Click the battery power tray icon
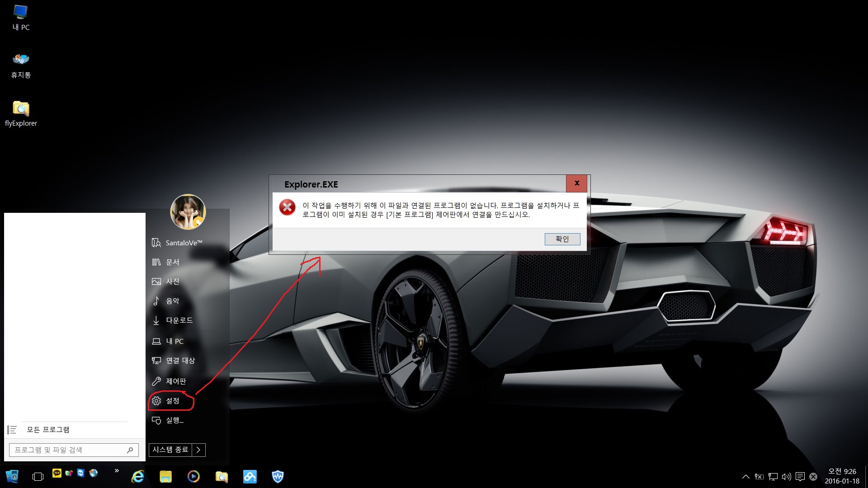The image size is (868, 488). pyautogui.click(x=759, y=477)
